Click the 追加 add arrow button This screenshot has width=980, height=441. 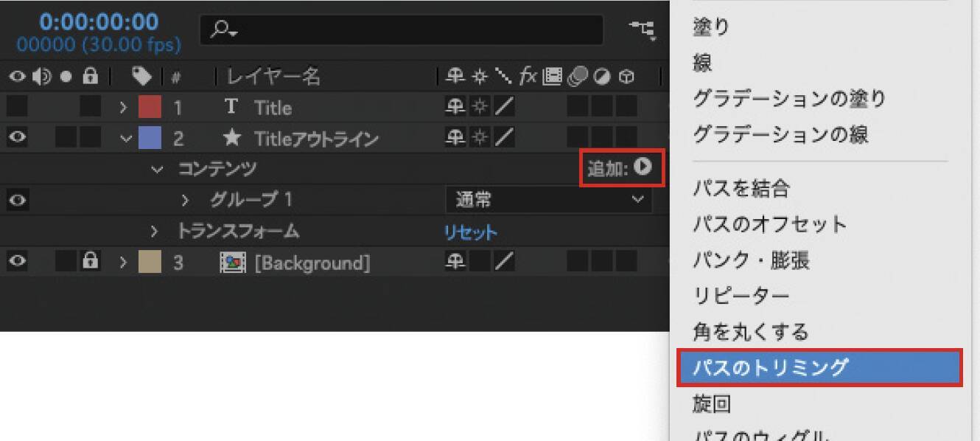[643, 167]
